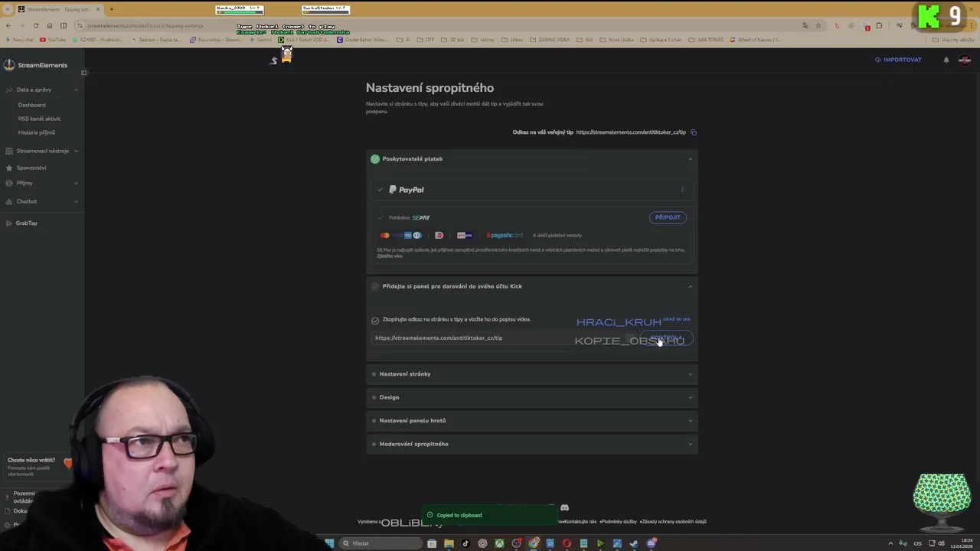Click the Kontaktujte nás footer link
This screenshot has width=980, height=551.
point(580,522)
